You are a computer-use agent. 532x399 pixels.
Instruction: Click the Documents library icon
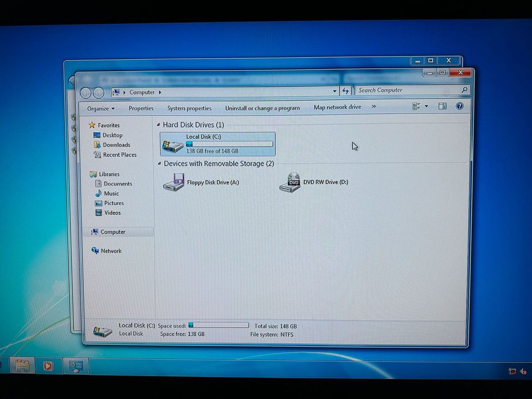pyautogui.click(x=99, y=184)
